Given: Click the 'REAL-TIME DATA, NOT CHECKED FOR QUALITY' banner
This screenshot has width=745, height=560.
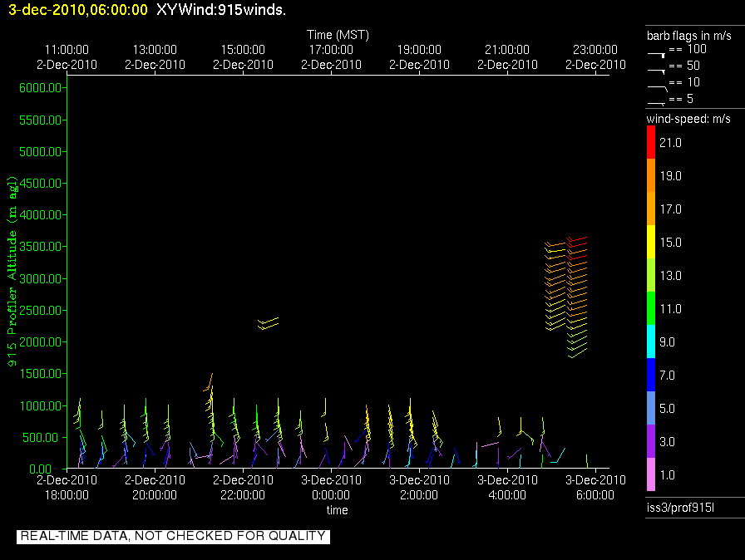Looking at the screenshot, I should coord(174,536).
